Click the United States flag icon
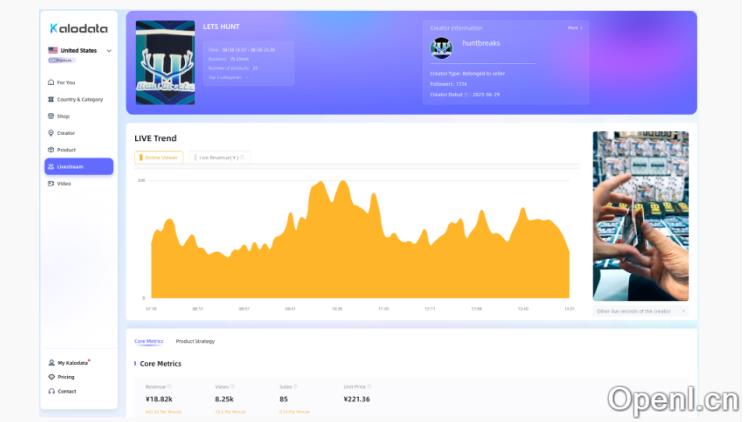 click(x=53, y=50)
